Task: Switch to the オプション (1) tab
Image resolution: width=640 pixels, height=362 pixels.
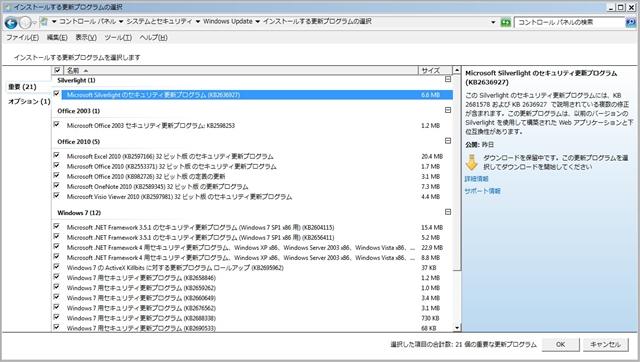Action: (29, 101)
